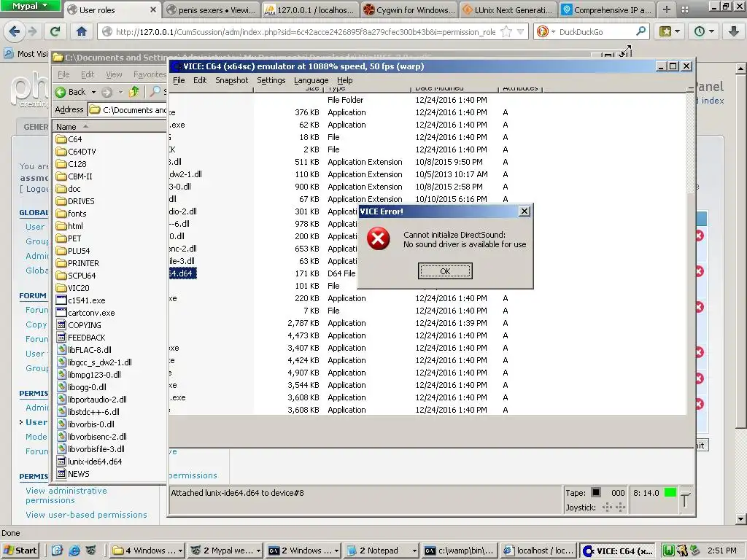Click the red error icon in VICE Error dialog
The image size is (747, 560).
point(379,238)
